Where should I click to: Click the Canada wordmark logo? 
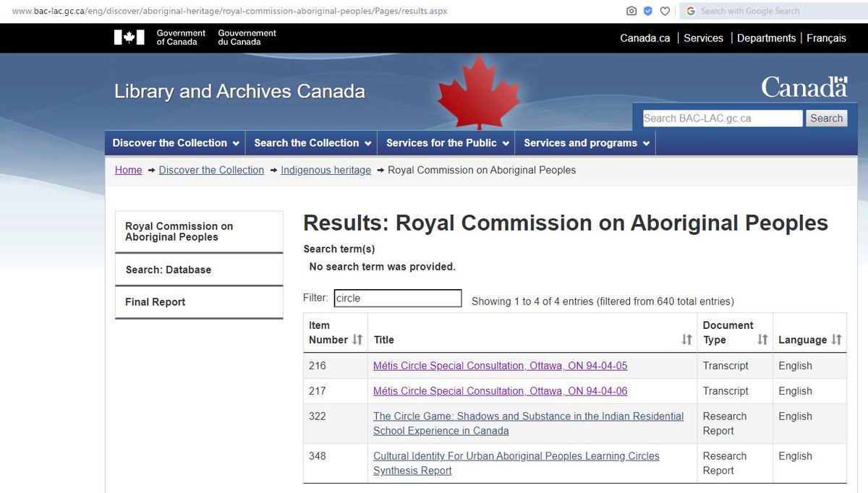804,87
